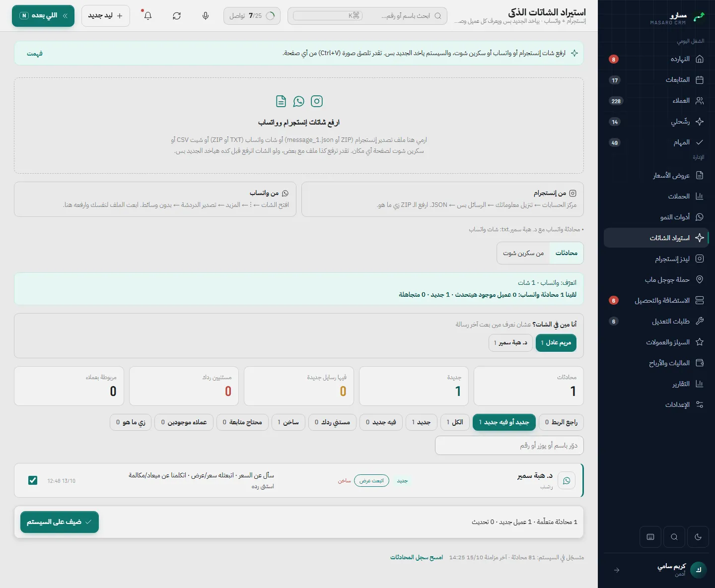Open keyboard shortcuts icon in sidebar

click(650, 537)
